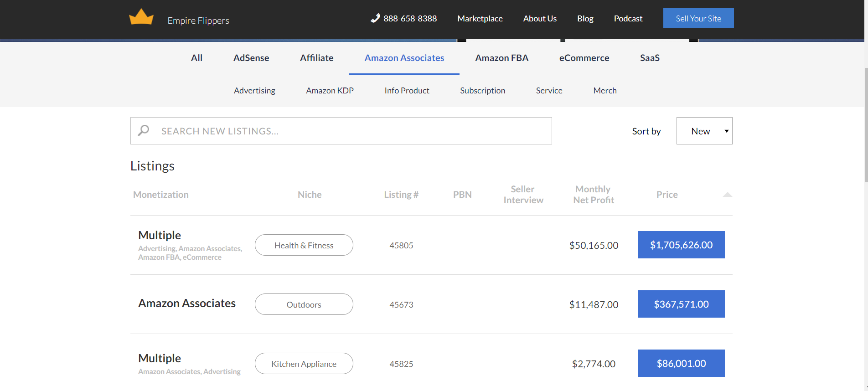This screenshot has height=391, width=868.
Task: Click the $50,165.00 monthly net profit
Action: click(594, 245)
